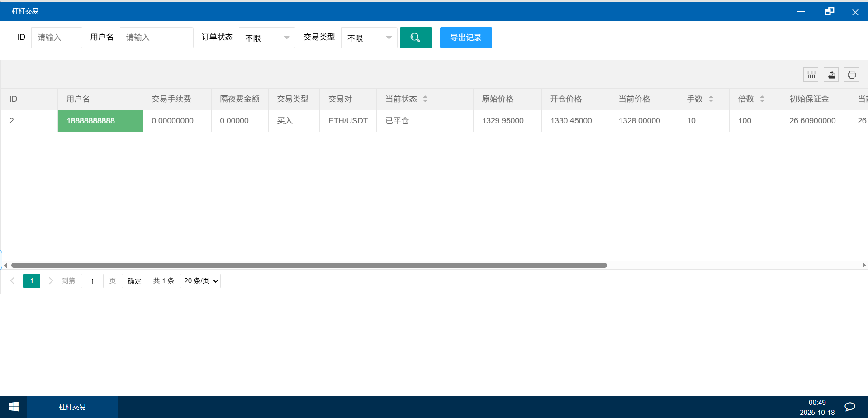Click the green search magnifier button
The height and width of the screenshot is (418, 868).
[x=415, y=38]
